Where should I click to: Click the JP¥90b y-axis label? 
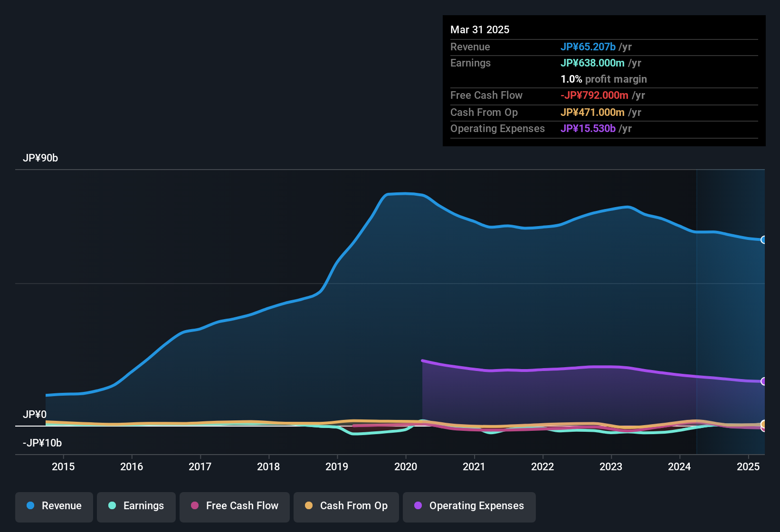point(40,158)
